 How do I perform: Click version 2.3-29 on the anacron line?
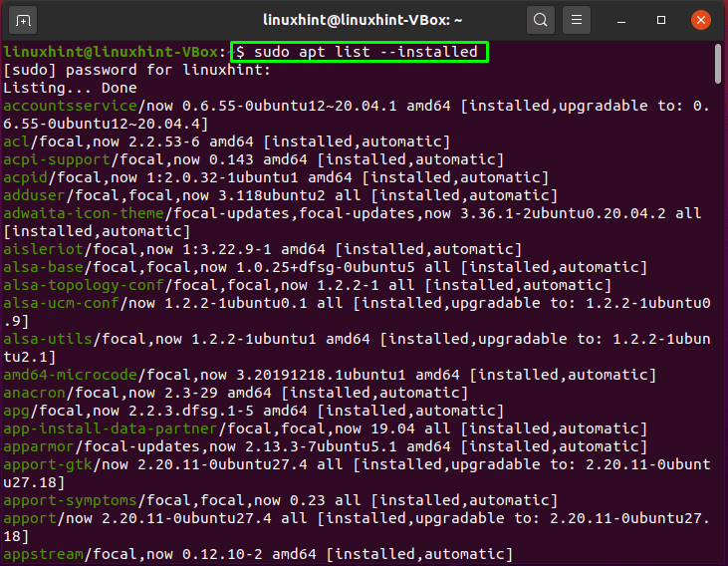click(191, 393)
